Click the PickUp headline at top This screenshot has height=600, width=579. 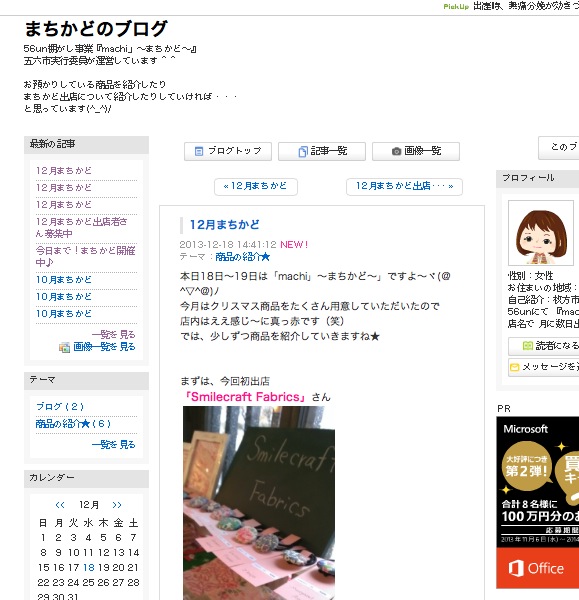[x=526, y=6]
